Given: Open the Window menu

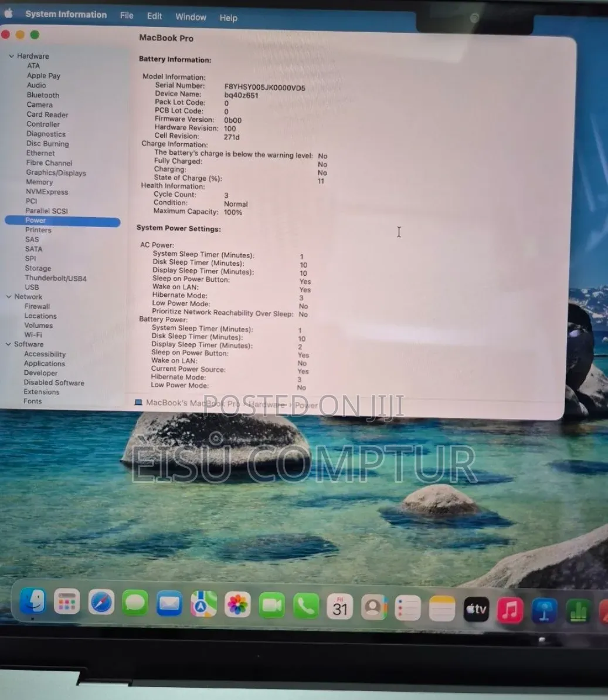Looking at the screenshot, I should click(191, 17).
